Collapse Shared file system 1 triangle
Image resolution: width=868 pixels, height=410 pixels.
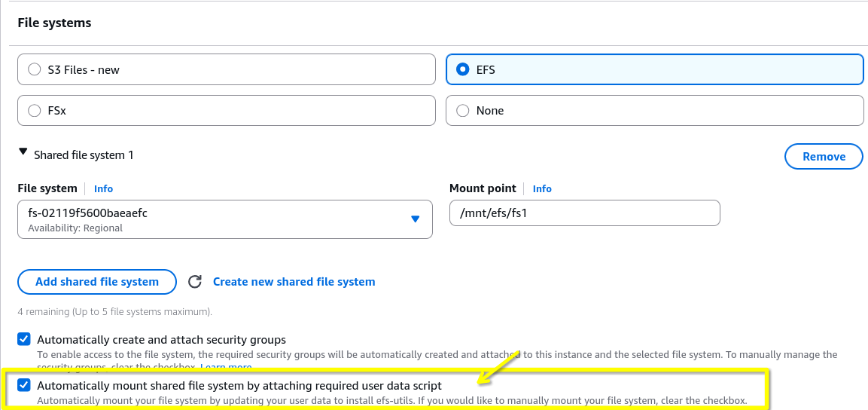point(23,151)
